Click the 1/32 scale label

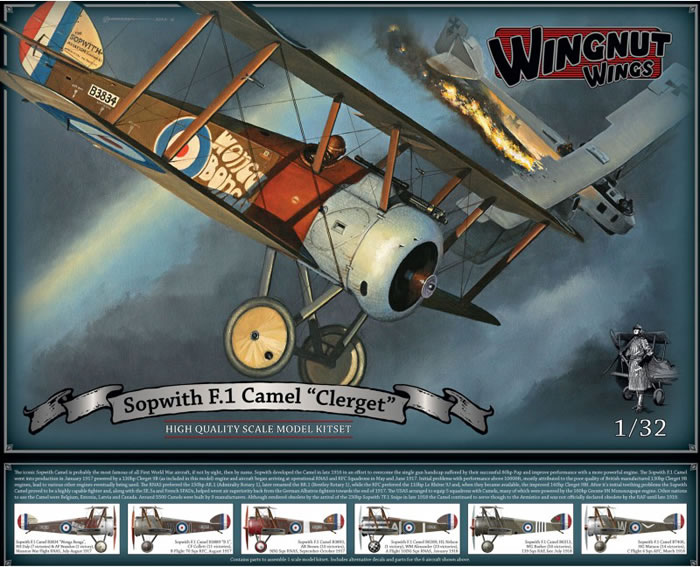pyautogui.click(x=641, y=428)
